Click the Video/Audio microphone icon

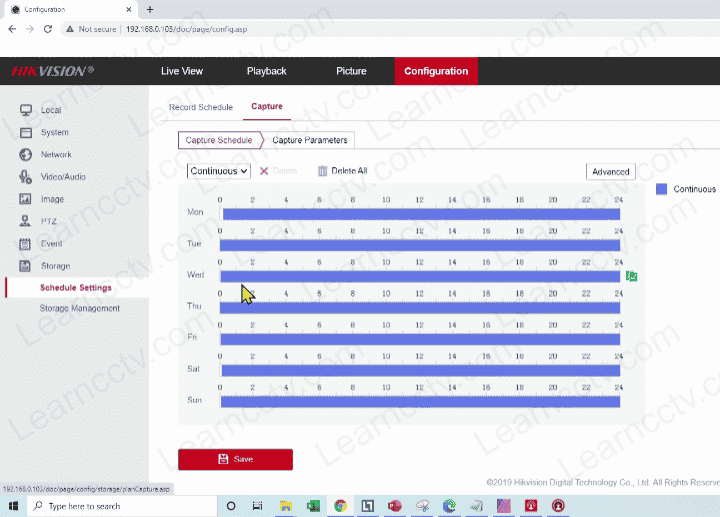pyautogui.click(x=26, y=177)
